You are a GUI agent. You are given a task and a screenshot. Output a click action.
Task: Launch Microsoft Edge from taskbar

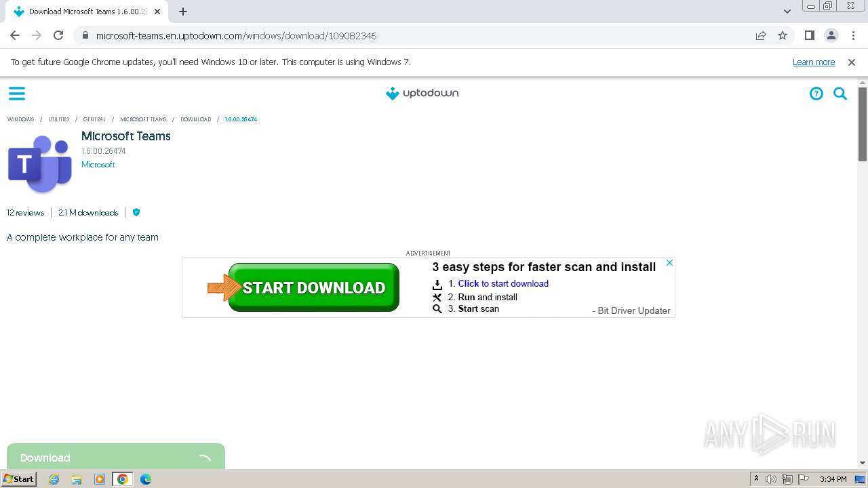[x=146, y=479]
